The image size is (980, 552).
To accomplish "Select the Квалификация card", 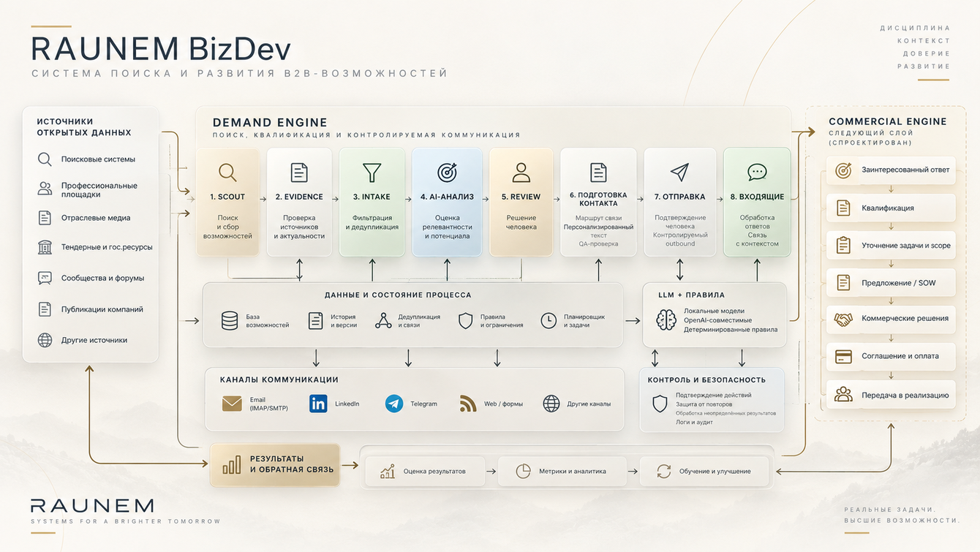I will pyautogui.click(x=891, y=208).
